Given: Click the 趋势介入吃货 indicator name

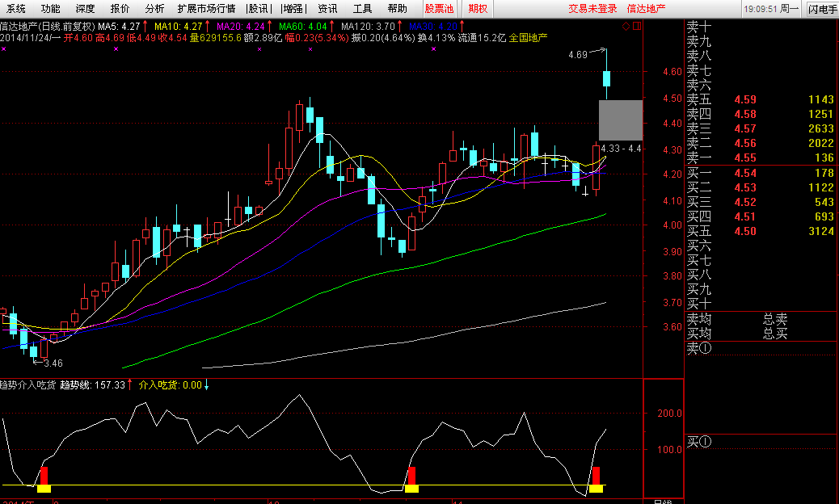Looking at the screenshot, I should (27, 384).
